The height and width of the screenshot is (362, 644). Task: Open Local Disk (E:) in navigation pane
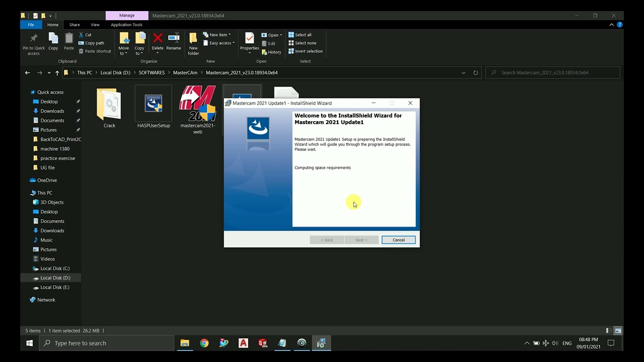55,287
